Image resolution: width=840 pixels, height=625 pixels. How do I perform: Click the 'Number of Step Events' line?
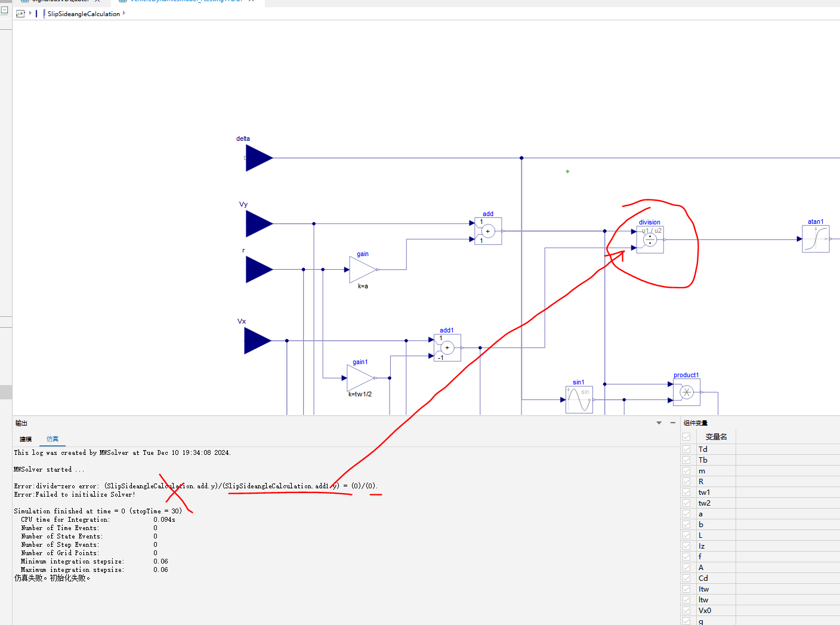click(89, 545)
